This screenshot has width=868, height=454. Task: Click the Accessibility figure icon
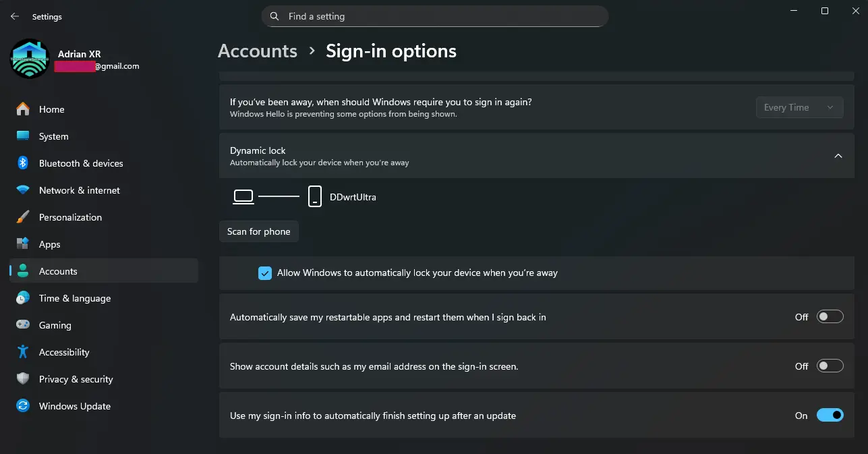(x=23, y=352)
